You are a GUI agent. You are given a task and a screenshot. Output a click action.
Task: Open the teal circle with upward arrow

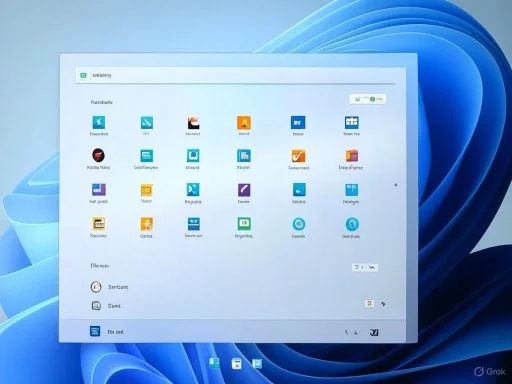352,224
